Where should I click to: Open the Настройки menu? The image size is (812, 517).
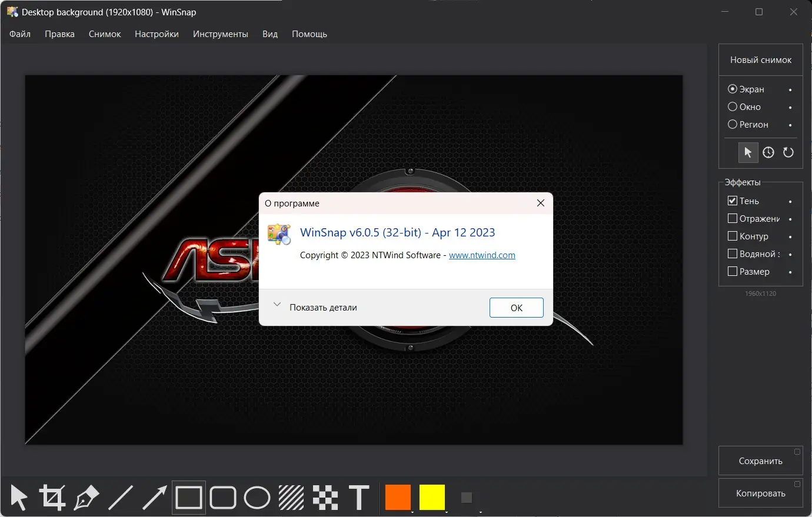tap(157, 34)
